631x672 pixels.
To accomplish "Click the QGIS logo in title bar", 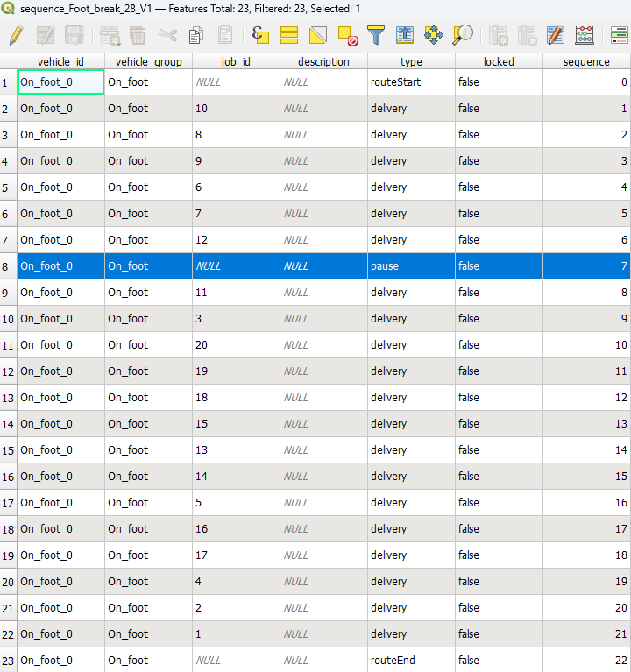I will click(x=8, y=8).
